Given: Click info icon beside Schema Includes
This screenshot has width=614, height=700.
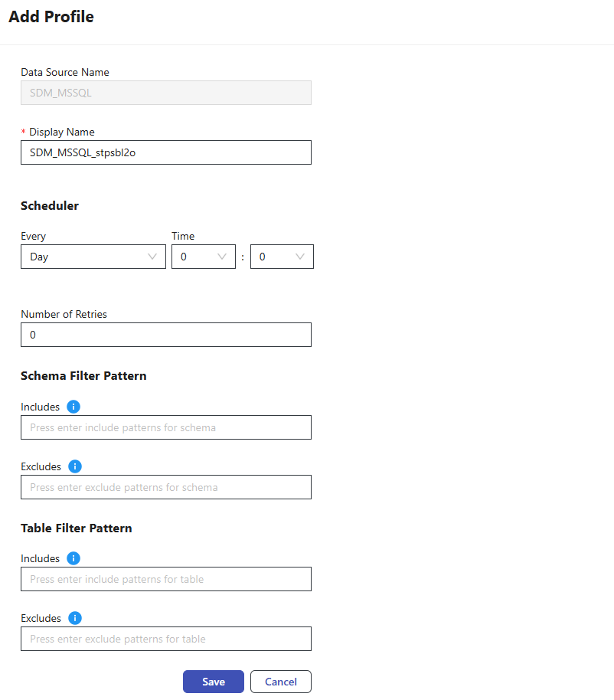Looking at the screenshot, I should pos(73,407).
